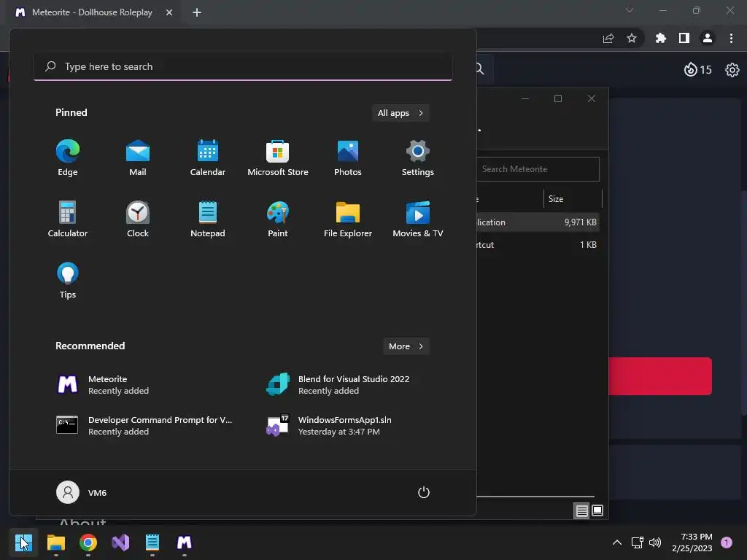
Task: Expand All apps list
Action: pos(400,113)
